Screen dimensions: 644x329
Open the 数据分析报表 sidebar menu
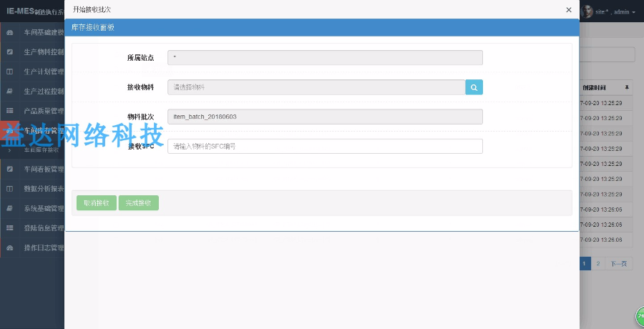(32, 189)
